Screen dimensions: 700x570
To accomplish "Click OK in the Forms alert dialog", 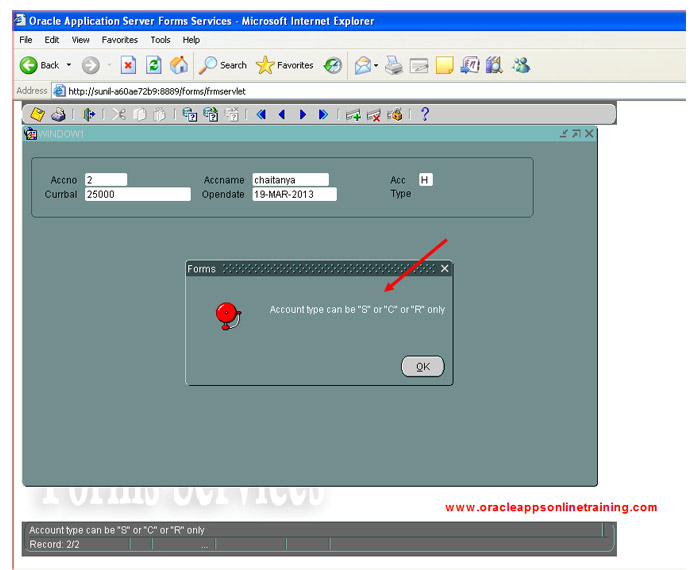I will [423, 366].
